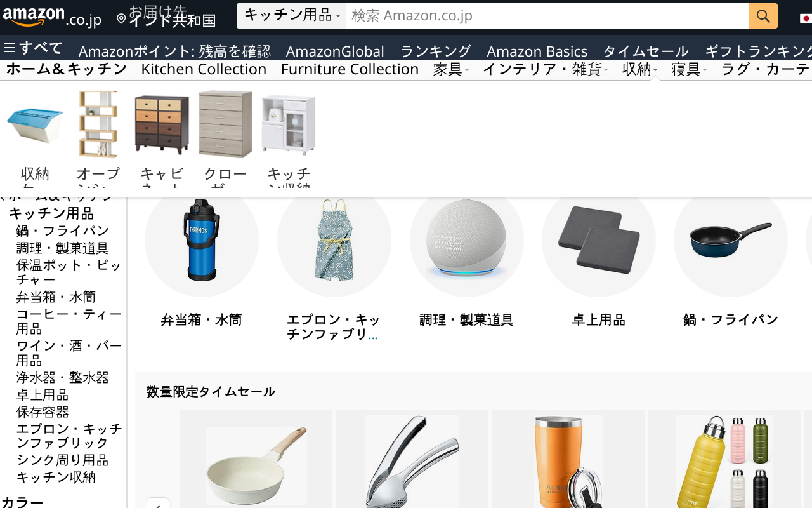812x508 pixels.
Task: Click the apron category image
Action: click(334, 240)
